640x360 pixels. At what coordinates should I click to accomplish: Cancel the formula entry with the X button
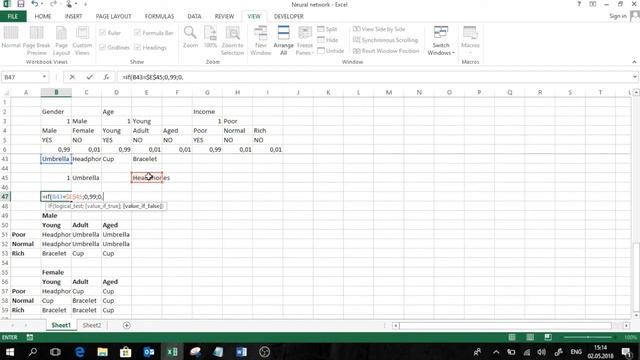pyautogui.click(x=72, y=77)
